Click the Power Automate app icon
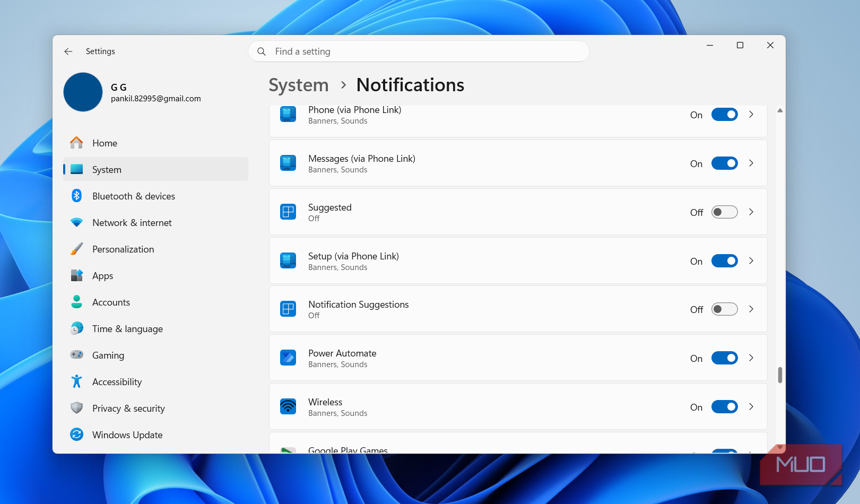 (x=288, y=358)
